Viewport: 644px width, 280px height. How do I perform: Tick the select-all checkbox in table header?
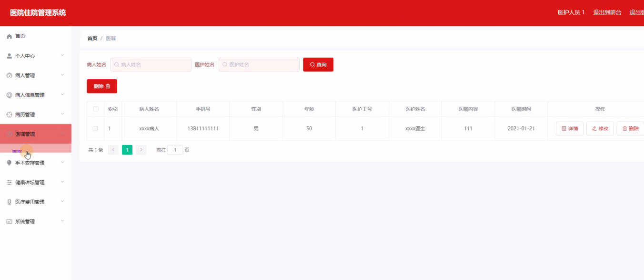pyautogui.click(x=96, y=109)
